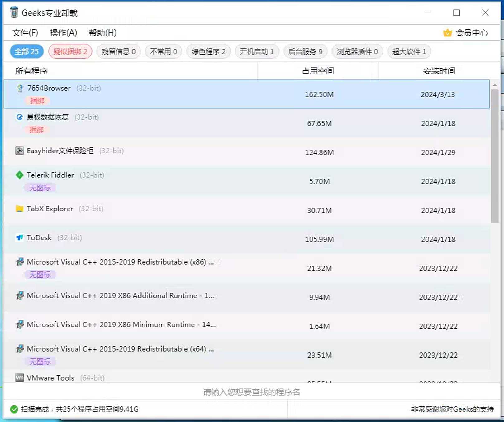Viewport: 504px width, 422px height.
Task: Click the TabX Explorer folder icon
Action: coord(20,209)
